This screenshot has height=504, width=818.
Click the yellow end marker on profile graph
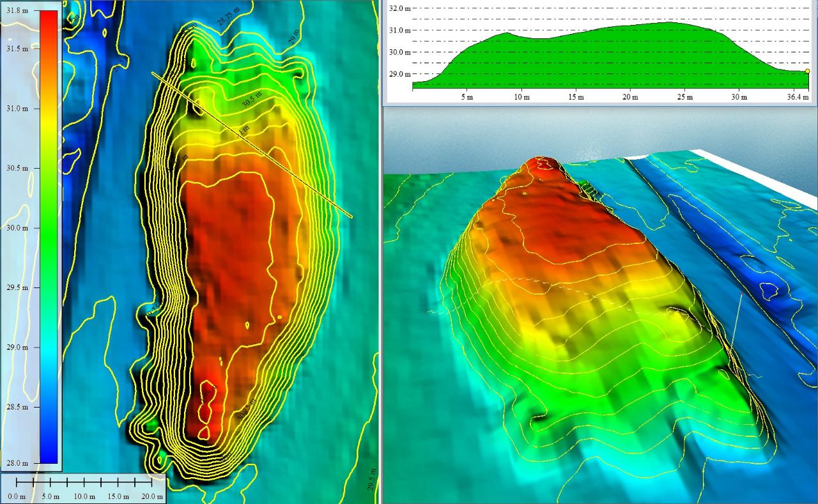[x=808, y=72]
